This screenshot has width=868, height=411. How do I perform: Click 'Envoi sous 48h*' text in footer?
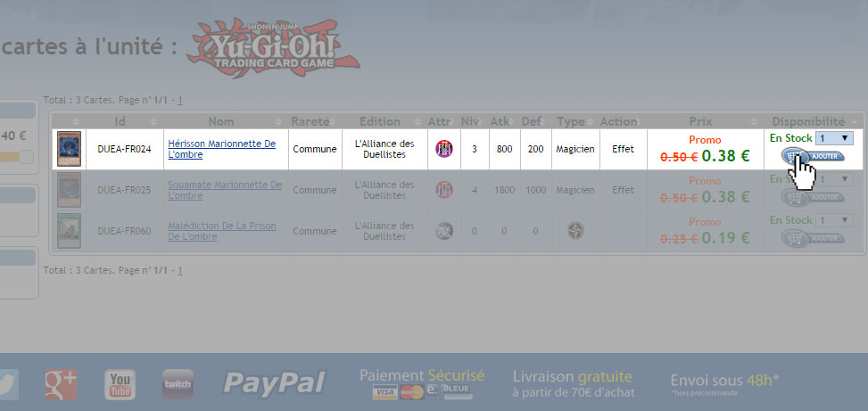[x=725, y=380]
